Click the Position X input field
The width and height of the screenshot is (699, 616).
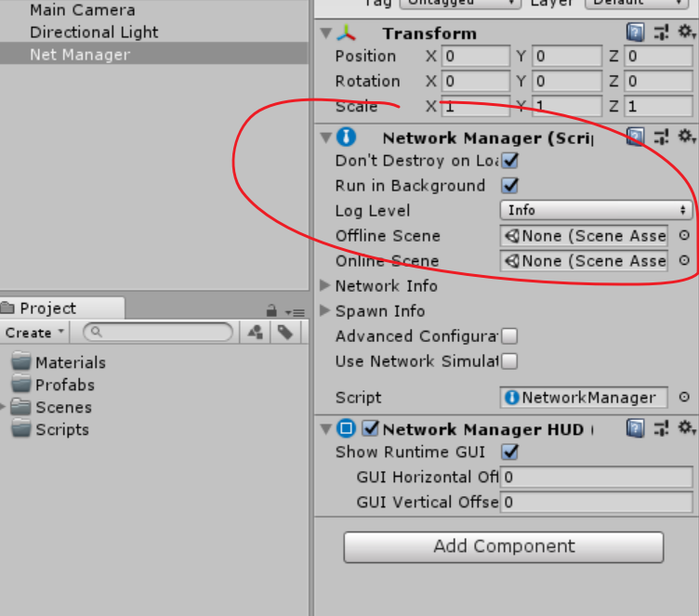(x=476, y=56)
